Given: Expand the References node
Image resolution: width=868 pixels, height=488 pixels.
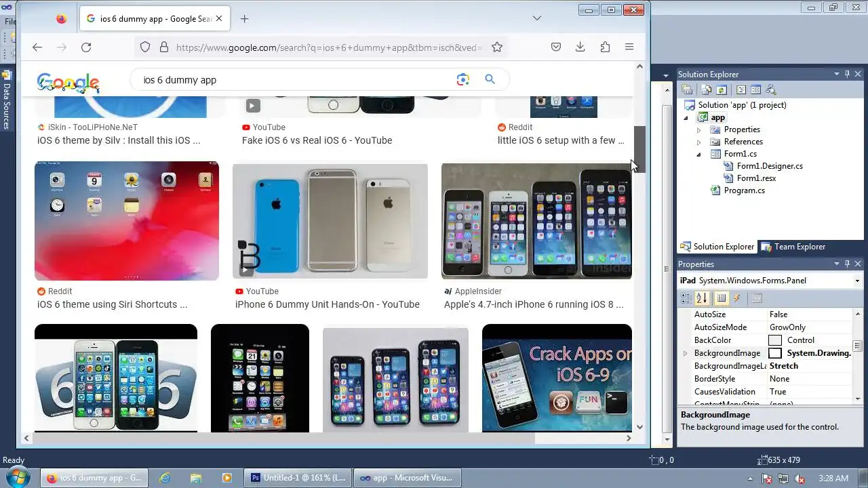Looking at the screenshot, I should pos(698,142).
